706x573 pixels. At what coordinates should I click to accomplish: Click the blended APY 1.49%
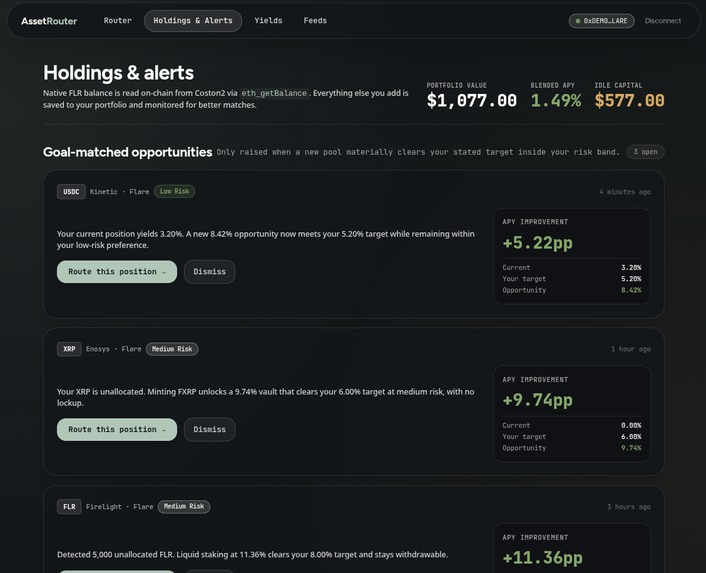pyautogui.click(x=556, y=100)
